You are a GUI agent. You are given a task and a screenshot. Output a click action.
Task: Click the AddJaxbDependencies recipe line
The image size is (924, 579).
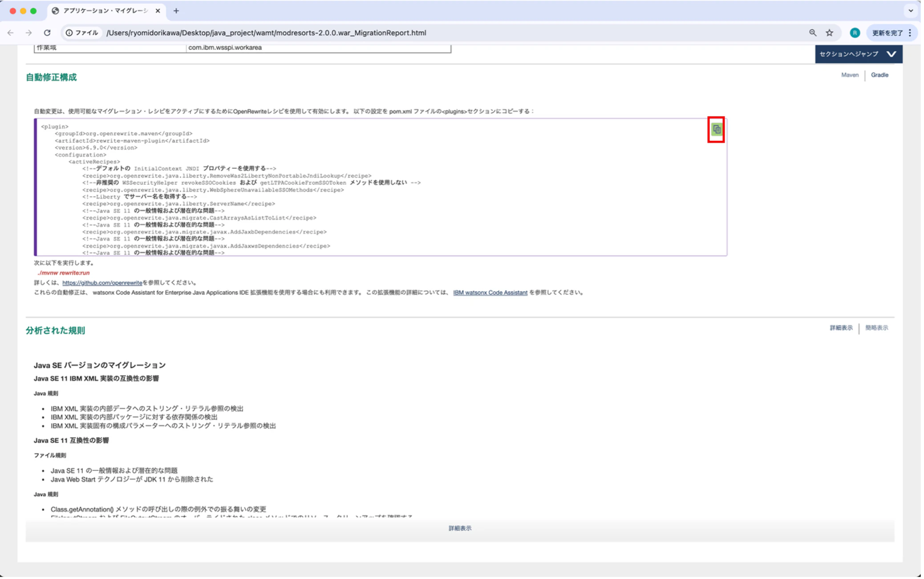[x=204, y=232]
